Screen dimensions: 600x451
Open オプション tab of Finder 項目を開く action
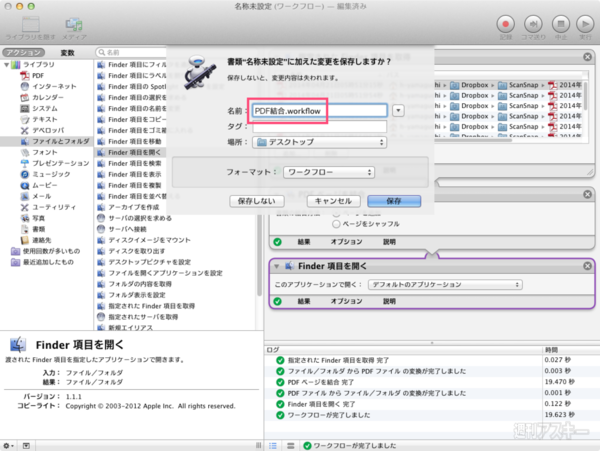coord(346,301)
